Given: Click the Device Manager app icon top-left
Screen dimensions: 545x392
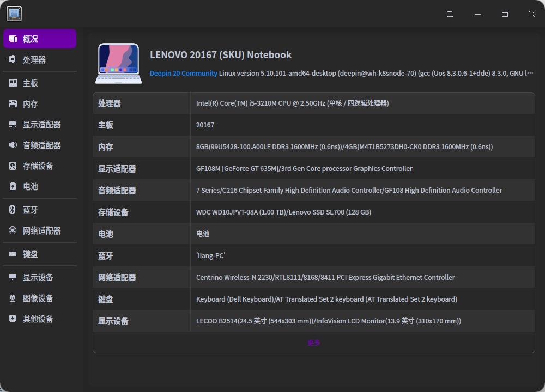Looking at the screenshot, I should coord(14,14).
